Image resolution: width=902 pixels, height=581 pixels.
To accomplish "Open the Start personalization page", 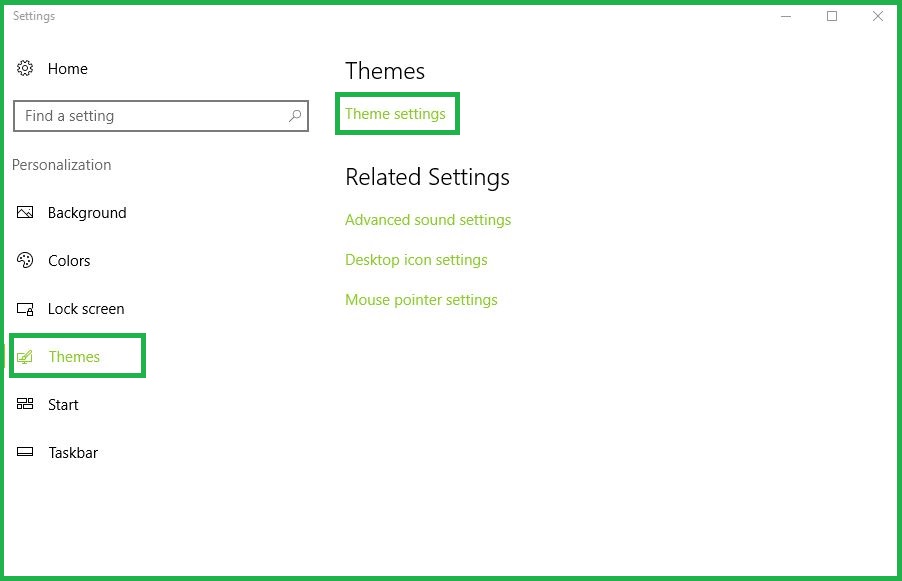I will point(63,405).
